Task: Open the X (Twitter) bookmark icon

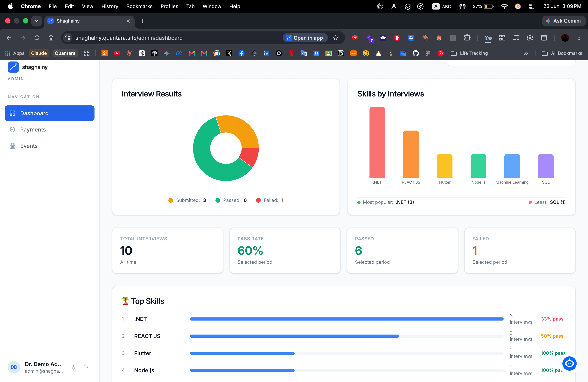Action: (229, 53)
